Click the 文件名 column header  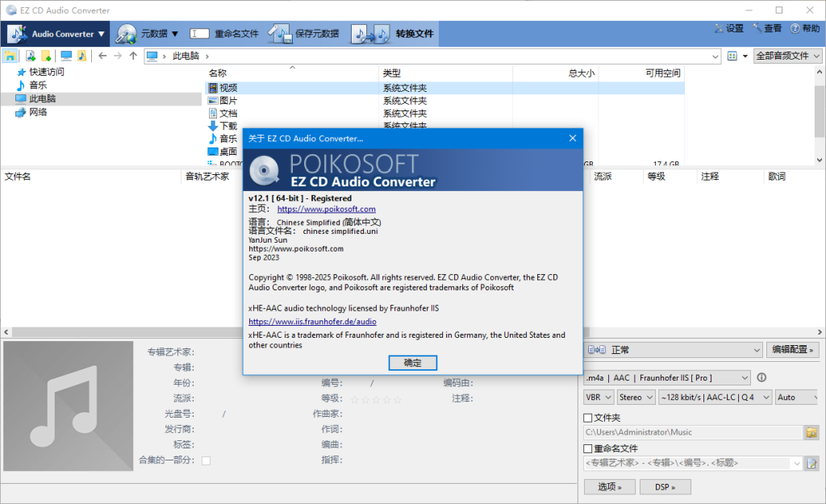pos(91,177)
